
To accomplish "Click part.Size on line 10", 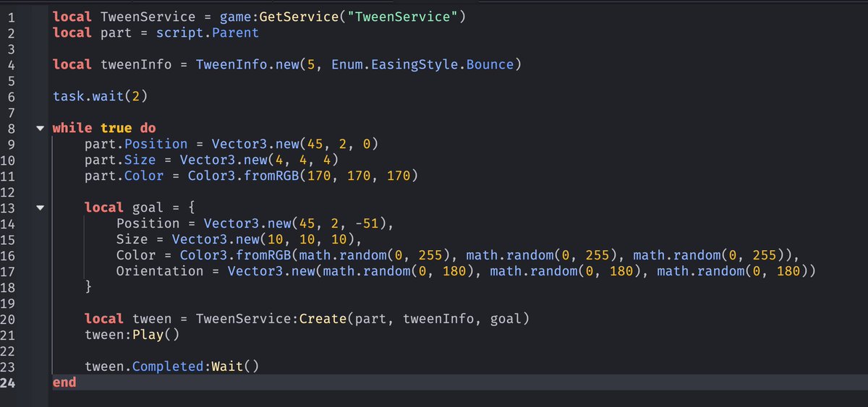I will (x=120, y=160).
